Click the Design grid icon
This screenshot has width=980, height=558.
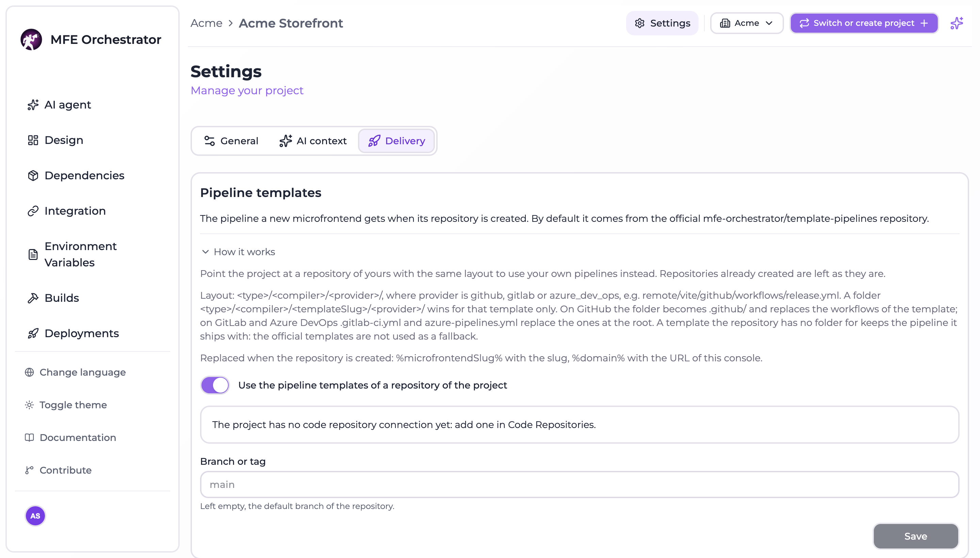33,140
